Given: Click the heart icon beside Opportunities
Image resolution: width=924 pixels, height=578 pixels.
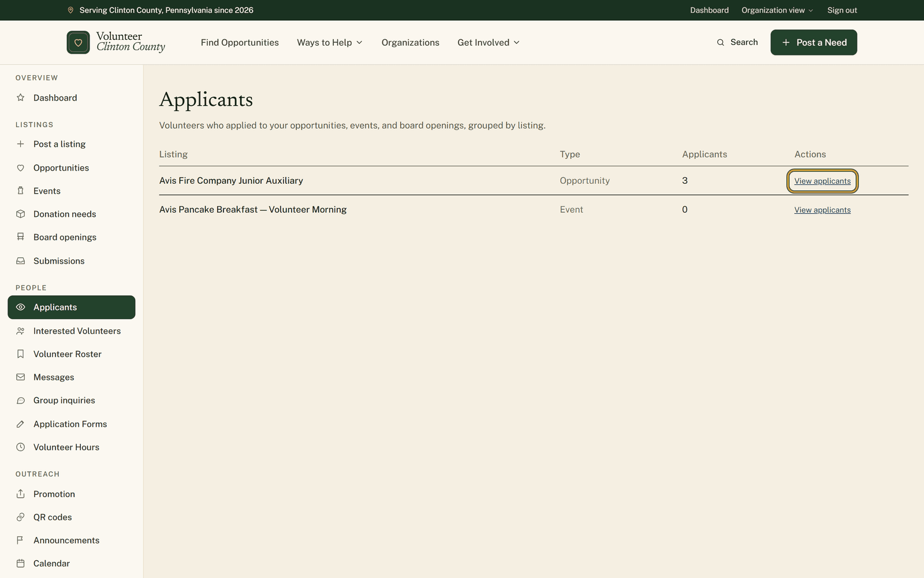Looking at the screenshot, I should tap(21, 168).
